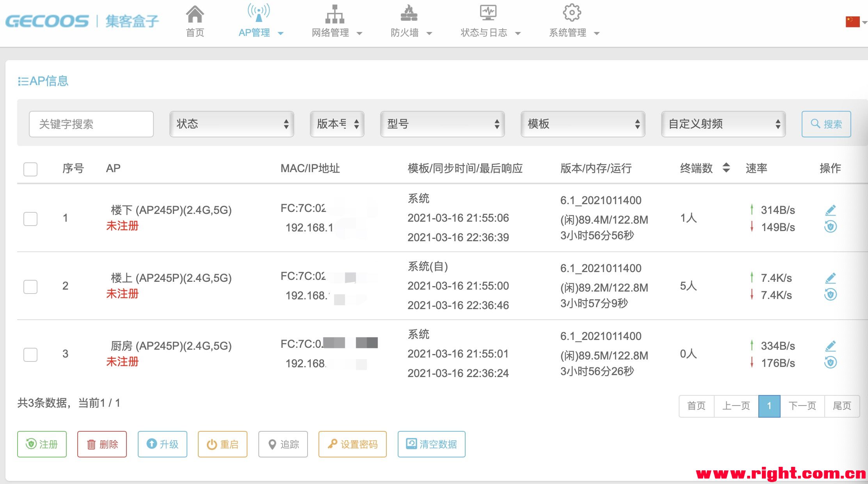Open the AP管理 menu label

254,33
